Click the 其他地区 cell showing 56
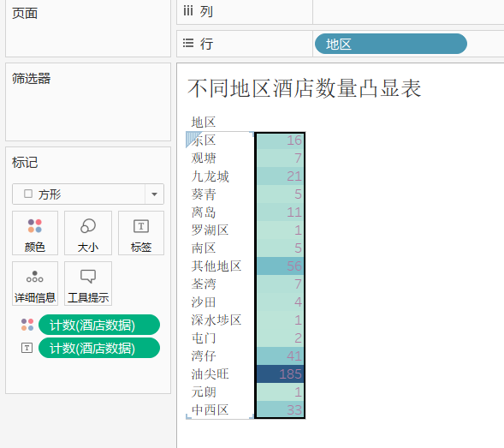Screen dimensions: 504x448 280,266
